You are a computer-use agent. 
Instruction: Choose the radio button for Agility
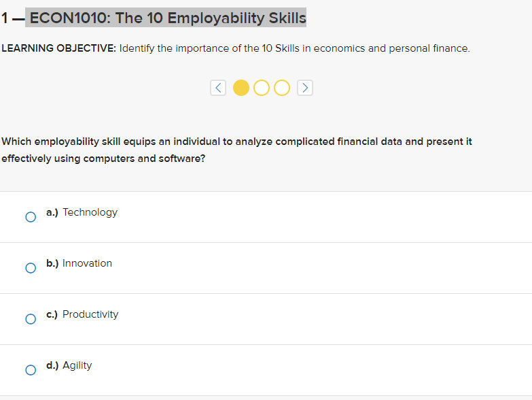coord(31,370)
